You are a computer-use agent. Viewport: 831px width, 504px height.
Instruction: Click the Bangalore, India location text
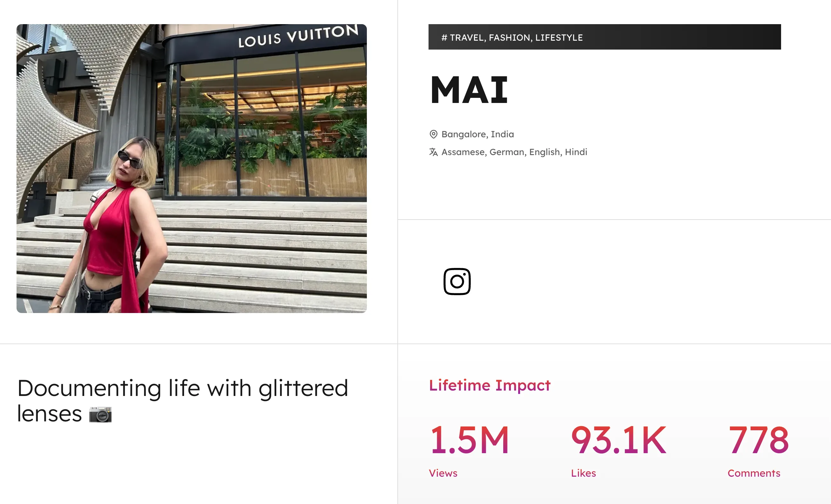click(x=477, y=134)
